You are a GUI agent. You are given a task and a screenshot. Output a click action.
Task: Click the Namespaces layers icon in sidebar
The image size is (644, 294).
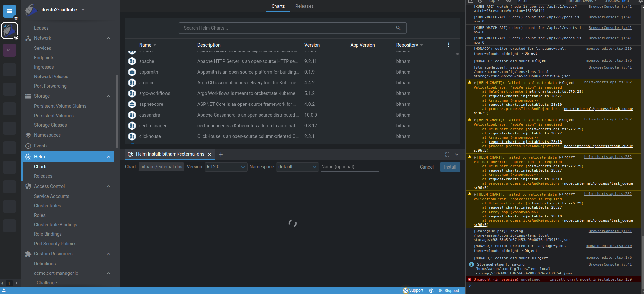pyautogui.click(x=28, y=135)
